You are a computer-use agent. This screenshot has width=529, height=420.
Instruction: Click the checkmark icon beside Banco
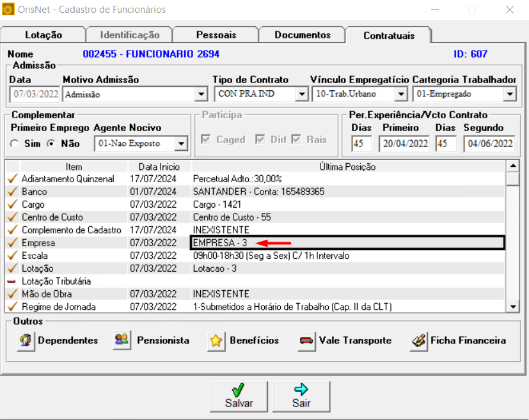click(x=12, y=192)
